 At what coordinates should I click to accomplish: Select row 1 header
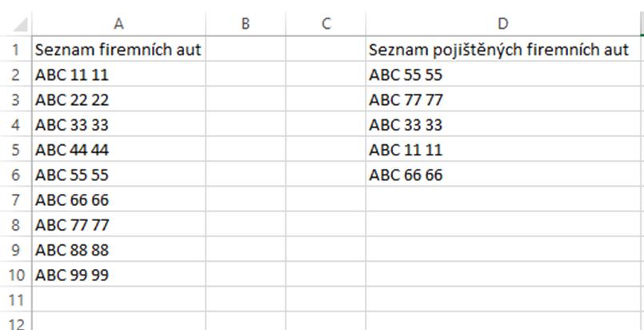click(16, 49)
